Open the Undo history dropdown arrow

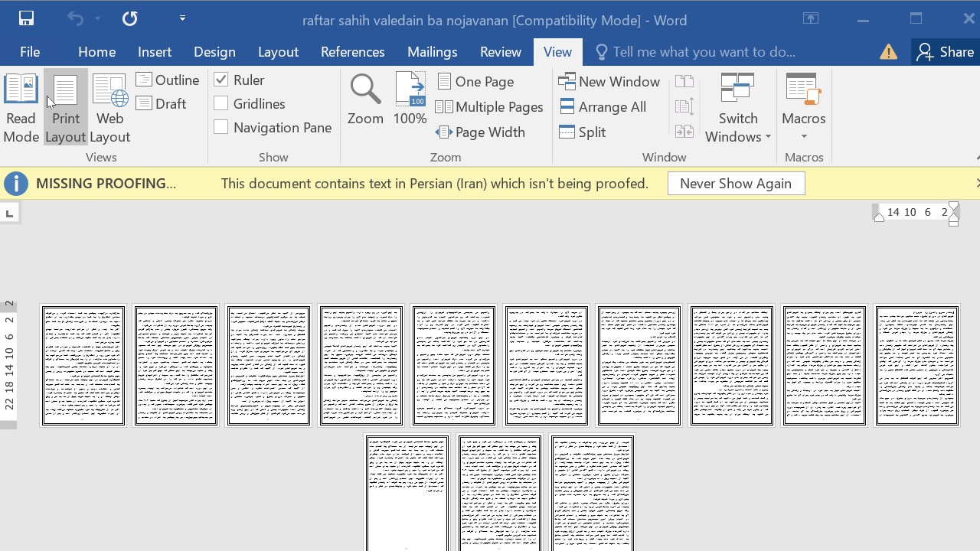[x=97, y=18]
